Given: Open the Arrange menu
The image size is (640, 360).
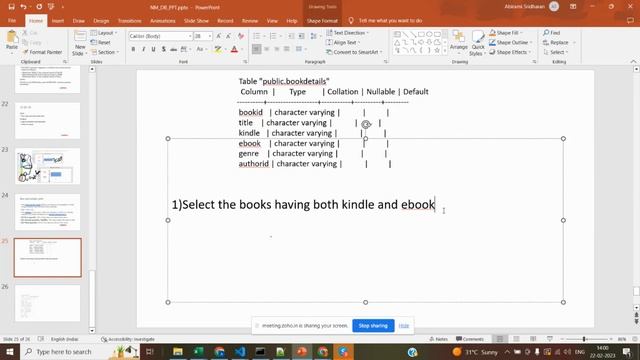Looking at the screenshot, I should pyautogui.click(x=458, y=41).
